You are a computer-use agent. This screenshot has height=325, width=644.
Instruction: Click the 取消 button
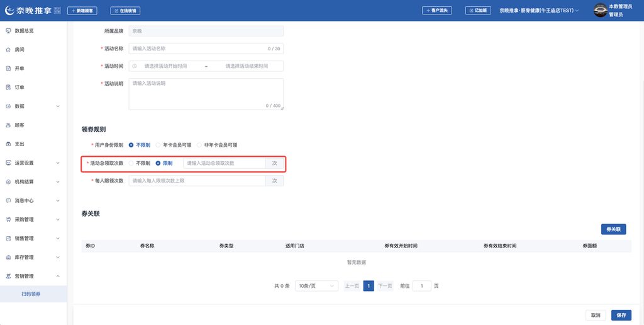[x=596, y=315]
